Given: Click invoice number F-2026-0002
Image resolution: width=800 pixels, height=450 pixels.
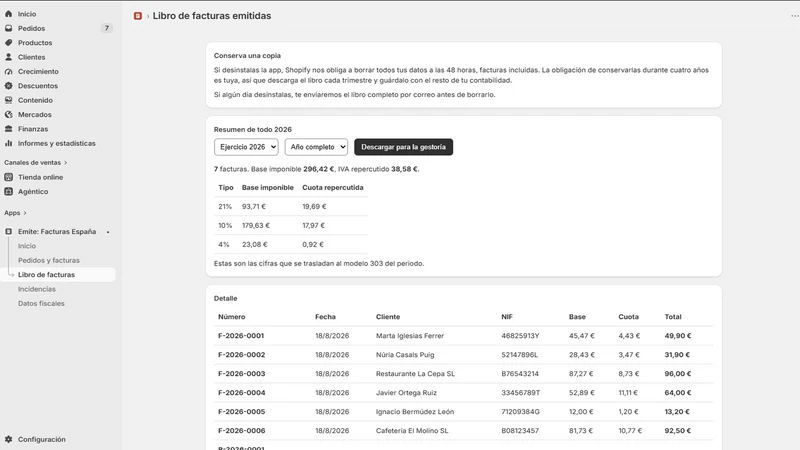Looking at the screenshot, I should [x=241, y=355].
